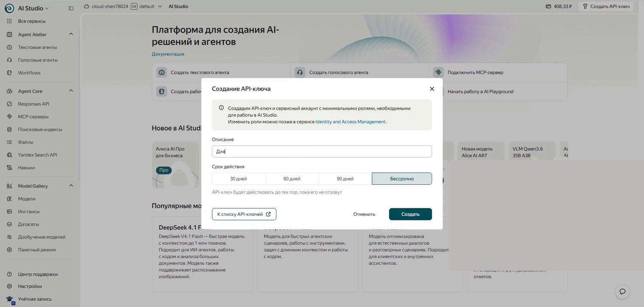
Task: Click the Workflows sidebar icon
Action: [9, 73]
